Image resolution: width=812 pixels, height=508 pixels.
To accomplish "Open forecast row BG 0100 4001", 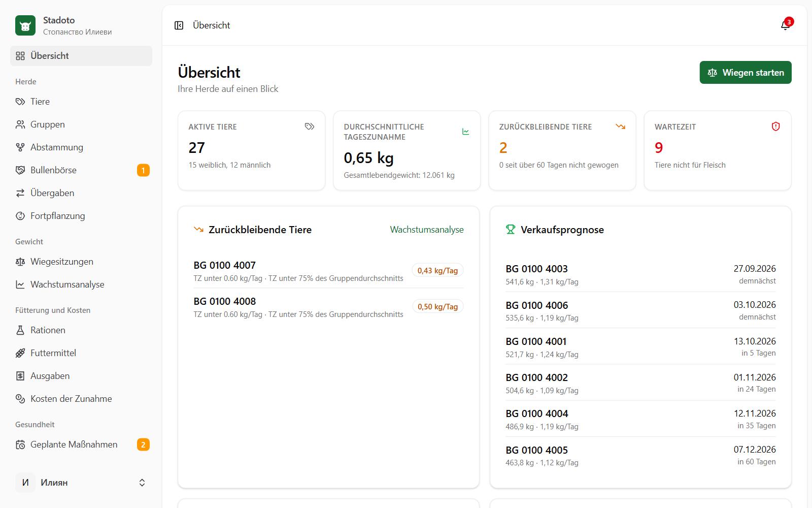I will pyautogui.click(x=640, y=347).
